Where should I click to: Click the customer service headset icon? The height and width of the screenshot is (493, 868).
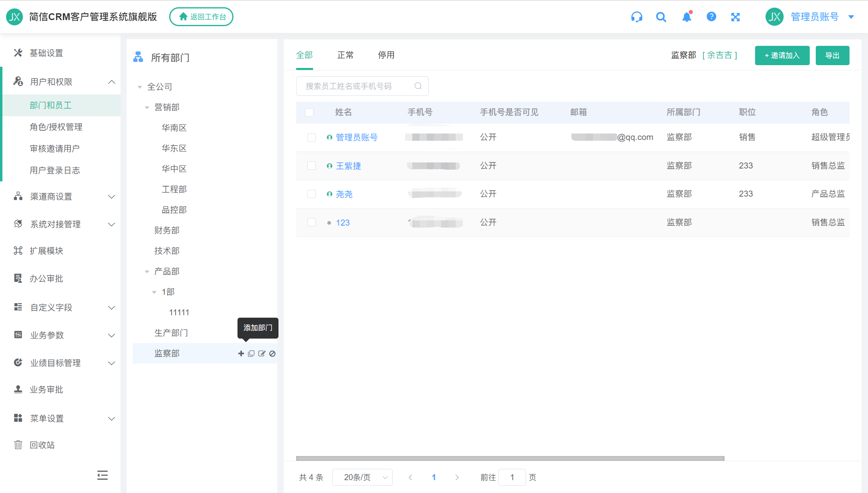click(x=637, y=17)
